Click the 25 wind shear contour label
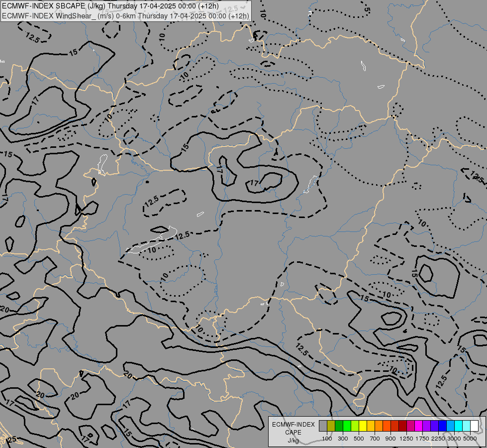 click(x=11, y=440)
